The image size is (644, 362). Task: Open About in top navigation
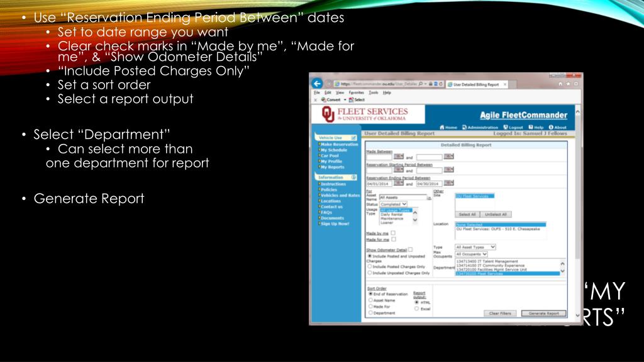(x=558, y=127)
